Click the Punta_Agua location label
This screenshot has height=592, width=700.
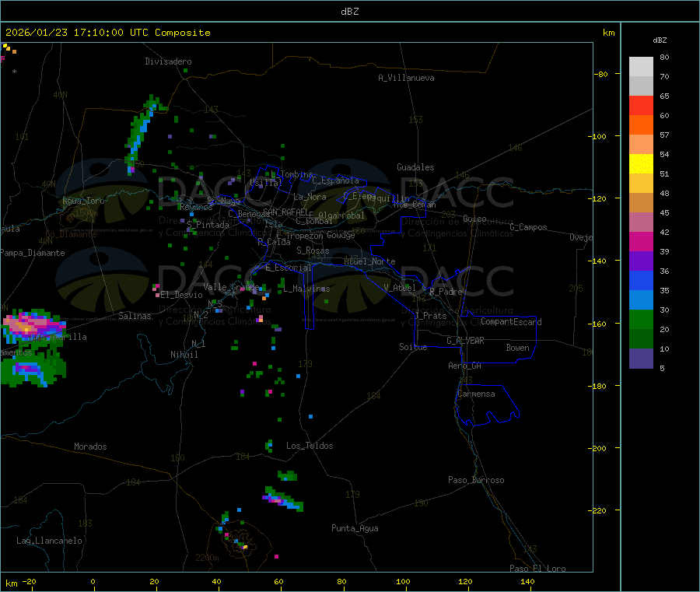(x=355, y=528)
